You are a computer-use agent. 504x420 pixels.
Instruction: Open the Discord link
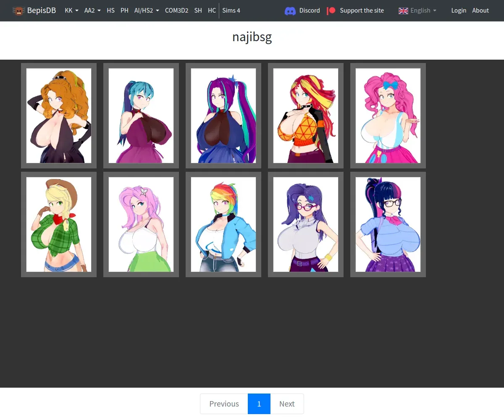[x=310, y=10]
